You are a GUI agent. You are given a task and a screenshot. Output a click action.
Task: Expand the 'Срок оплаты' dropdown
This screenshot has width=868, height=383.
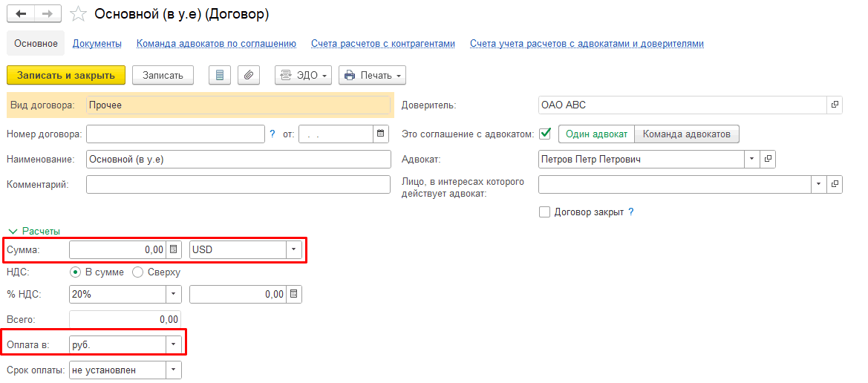tap(173, 370)
